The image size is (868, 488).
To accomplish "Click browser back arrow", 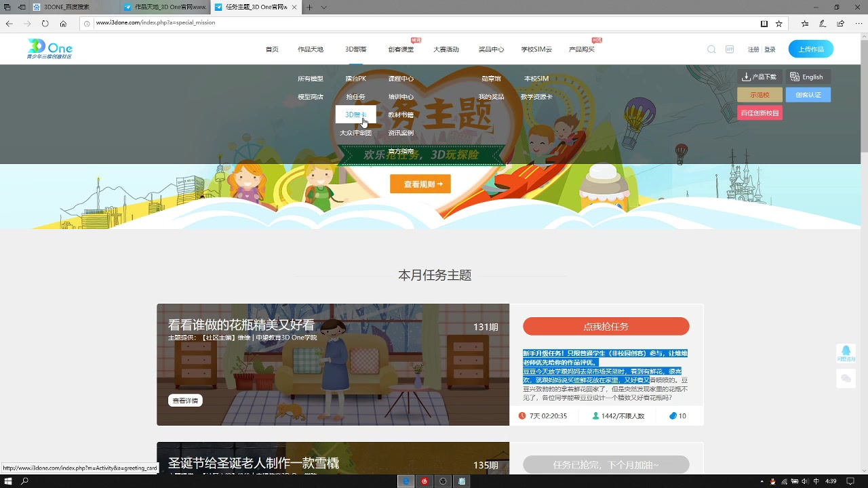I will (x=9, y=23).
